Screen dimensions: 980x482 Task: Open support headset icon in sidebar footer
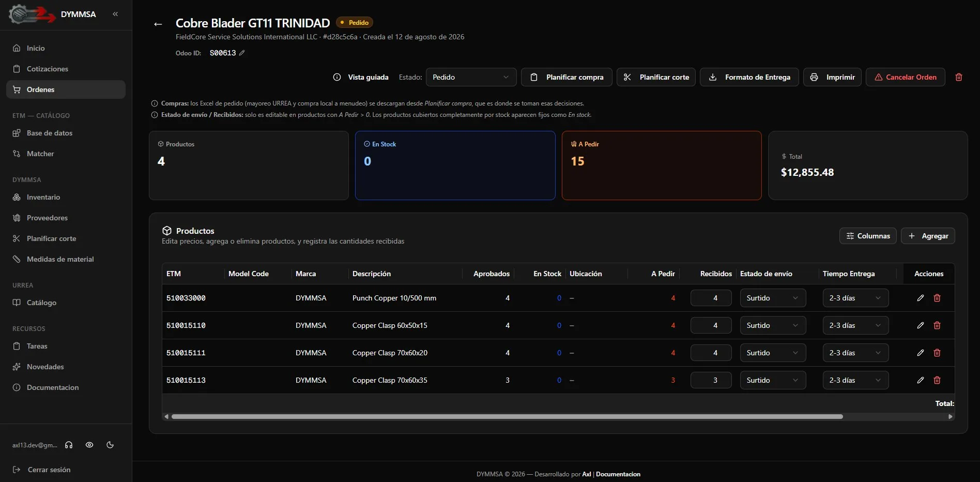[x=69, y=445]
